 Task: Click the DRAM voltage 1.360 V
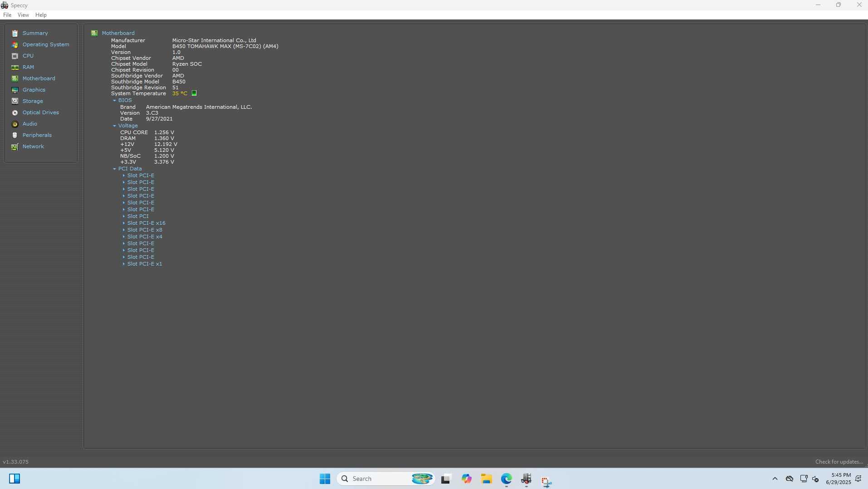point(164,138)
